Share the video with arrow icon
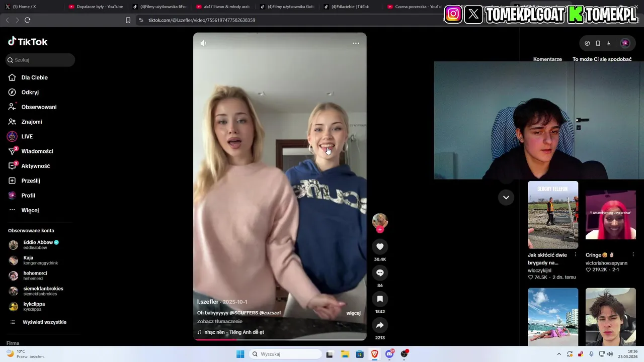 tap(380, 325)
